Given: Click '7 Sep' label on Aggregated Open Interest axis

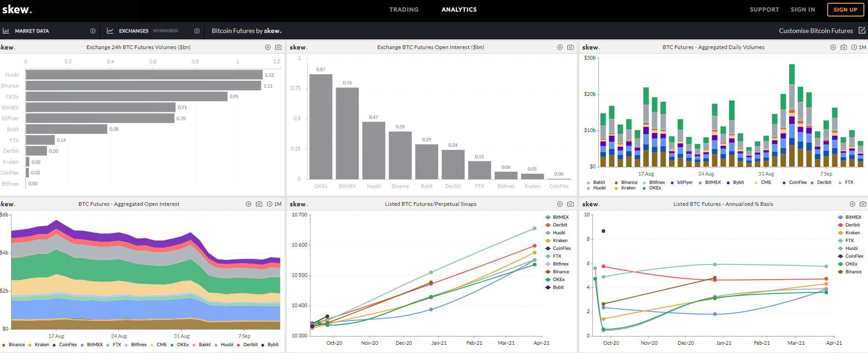Looking at the screenshot, I should (244, 336).
